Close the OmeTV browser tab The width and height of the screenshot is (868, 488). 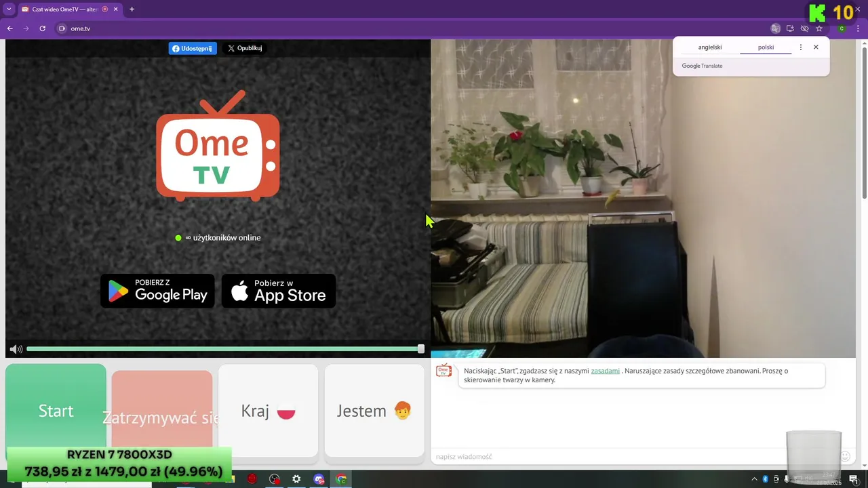[115, 9]
